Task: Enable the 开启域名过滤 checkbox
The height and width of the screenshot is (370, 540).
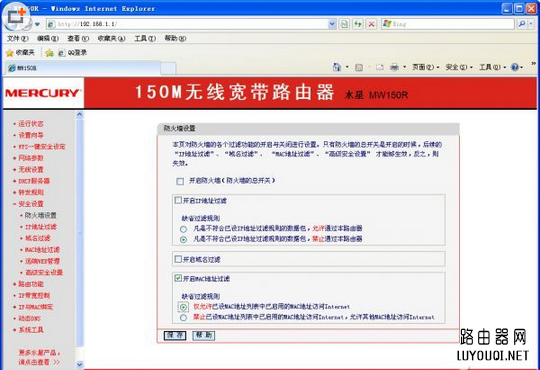Action: [x=178, y=259]
